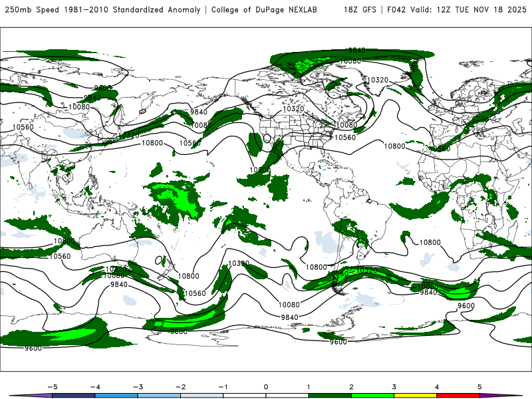Click the 'F042 Valid: 12Z TUE NOV 18 2025' text
Screen dimensions: 532x399
click(457, 9)
